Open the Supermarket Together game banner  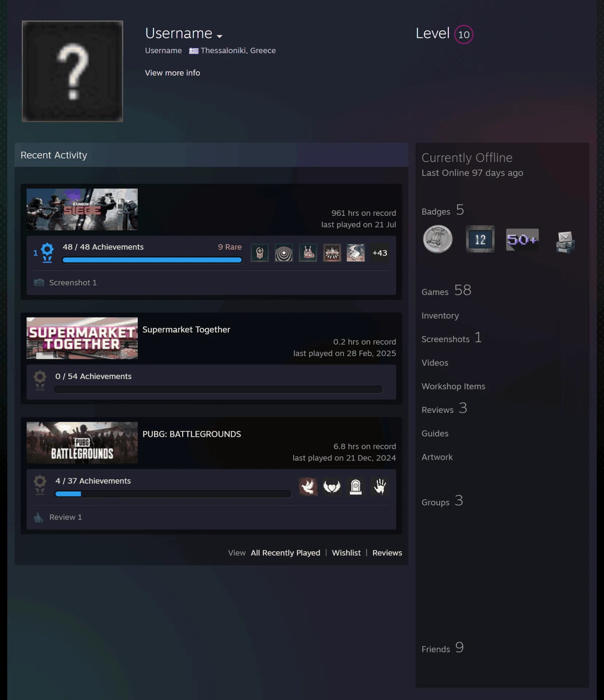coord(82,338)
